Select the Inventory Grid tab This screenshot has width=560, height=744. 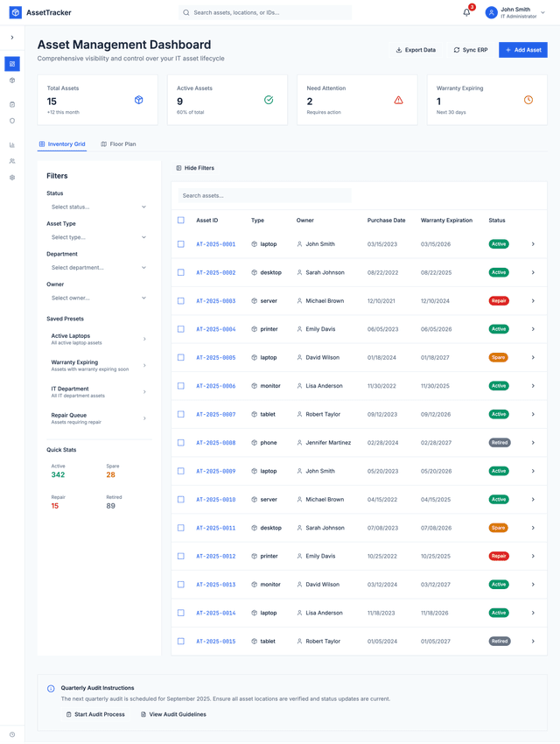(62, 144)
